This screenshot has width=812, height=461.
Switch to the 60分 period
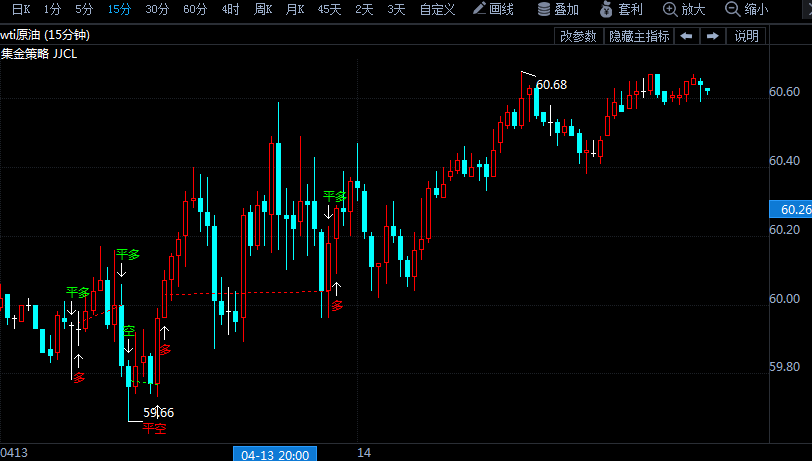pyautogui.click(x=195, y=9)
